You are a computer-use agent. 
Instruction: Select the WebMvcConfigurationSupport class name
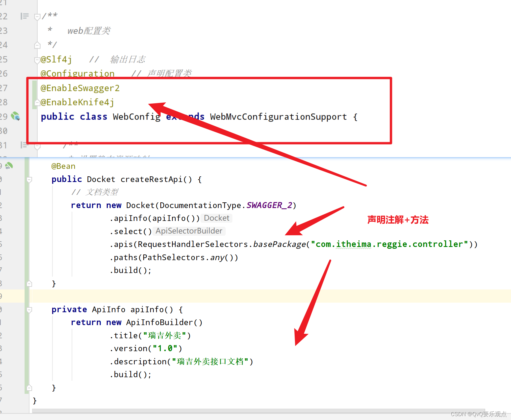click(x=278, y=117)
